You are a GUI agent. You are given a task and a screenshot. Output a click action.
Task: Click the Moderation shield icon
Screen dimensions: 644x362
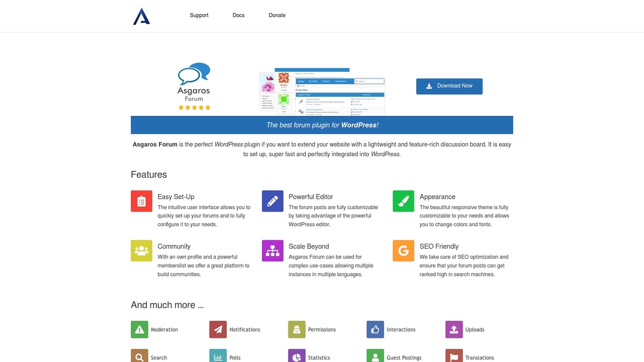coord(139,329)
